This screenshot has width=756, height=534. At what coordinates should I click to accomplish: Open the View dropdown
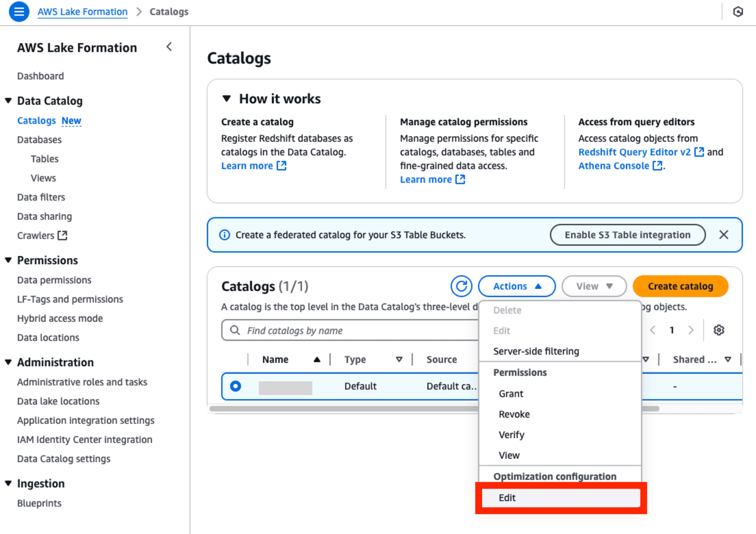[x=594, y=286]
